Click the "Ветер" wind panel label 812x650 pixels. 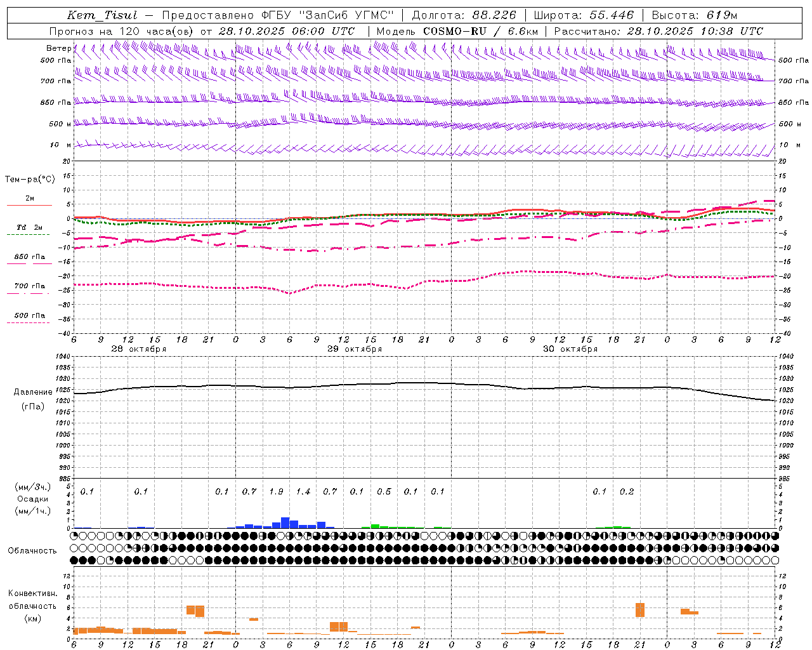(x=58, y=48)
